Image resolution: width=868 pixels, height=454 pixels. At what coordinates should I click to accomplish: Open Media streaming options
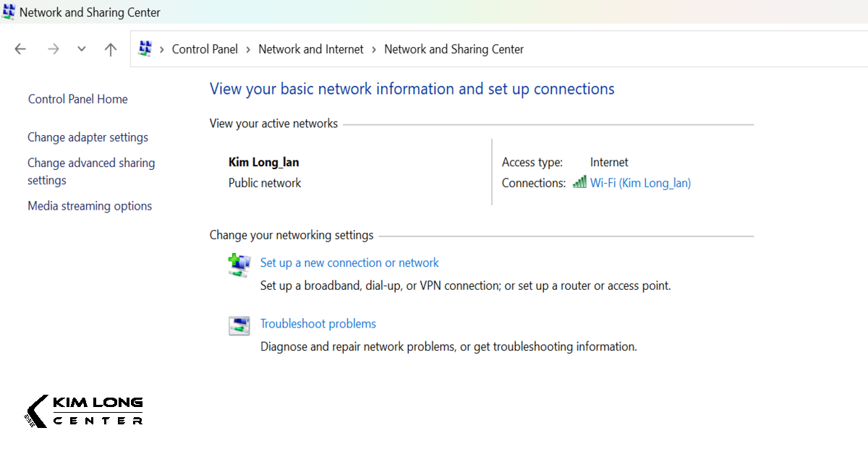click(x=90, y=206)
